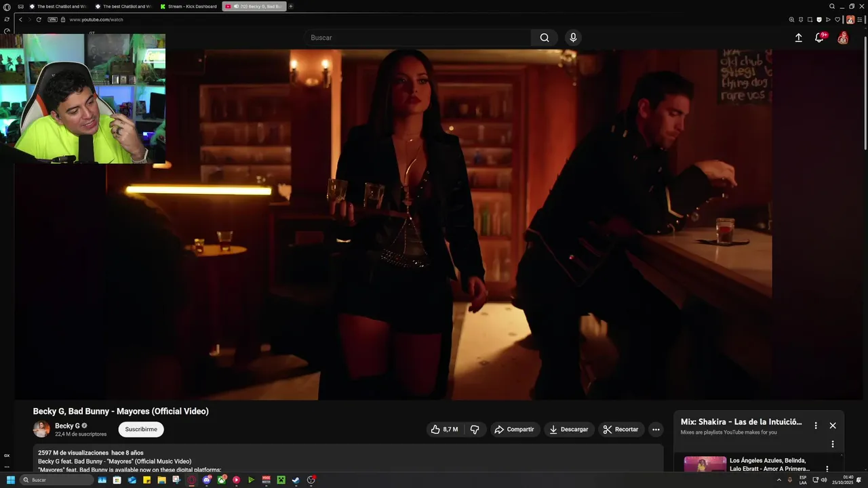The height and width of the screenshot is (488, 868).
Task: Open the Becky G channel avatar
Action: [41, 429]
